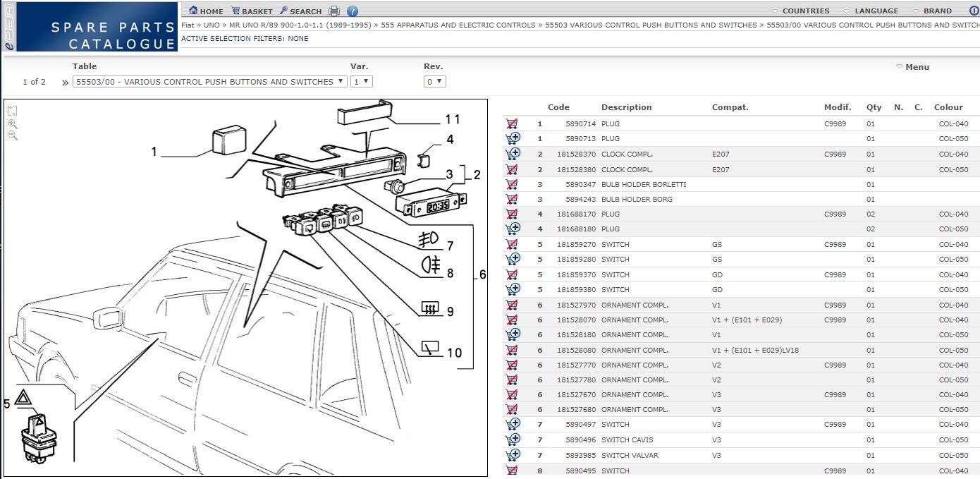Select part number 5 hazard switch label

point(6,404)
